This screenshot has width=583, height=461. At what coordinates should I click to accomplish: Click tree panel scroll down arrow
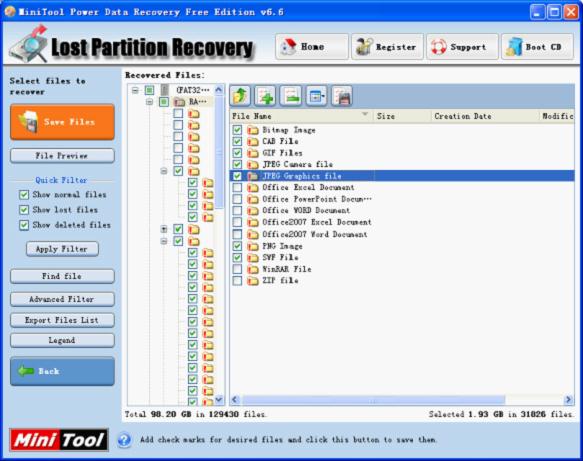[219, 400]
